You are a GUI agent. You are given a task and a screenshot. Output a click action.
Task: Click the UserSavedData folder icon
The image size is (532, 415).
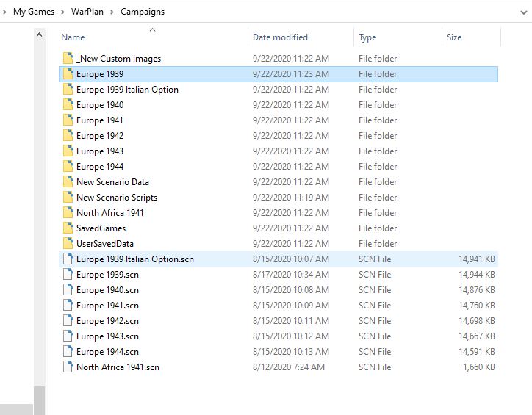point(68,243)
